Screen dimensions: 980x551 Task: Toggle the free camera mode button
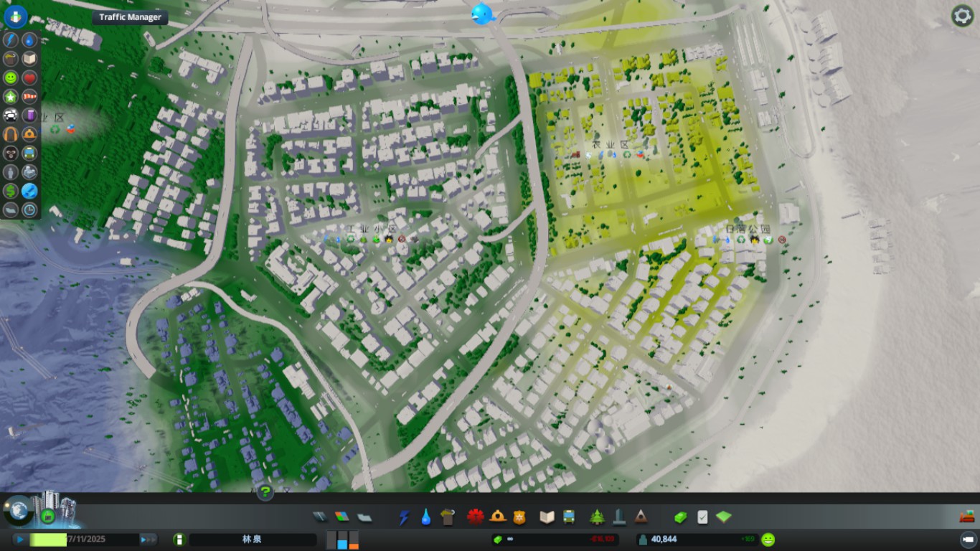coord(967,540)
